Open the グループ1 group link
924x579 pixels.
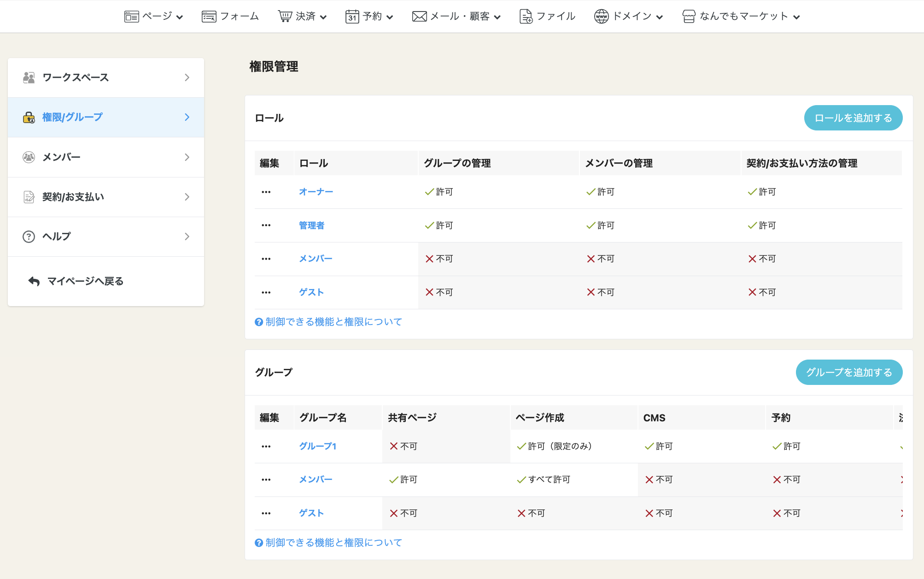click(x=318, y=446)
